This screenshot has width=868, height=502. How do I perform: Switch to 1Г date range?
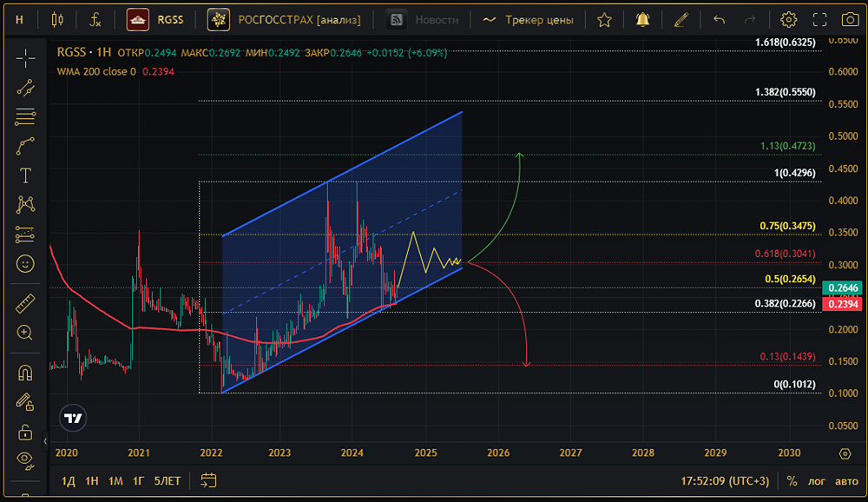tap(138, 481)
